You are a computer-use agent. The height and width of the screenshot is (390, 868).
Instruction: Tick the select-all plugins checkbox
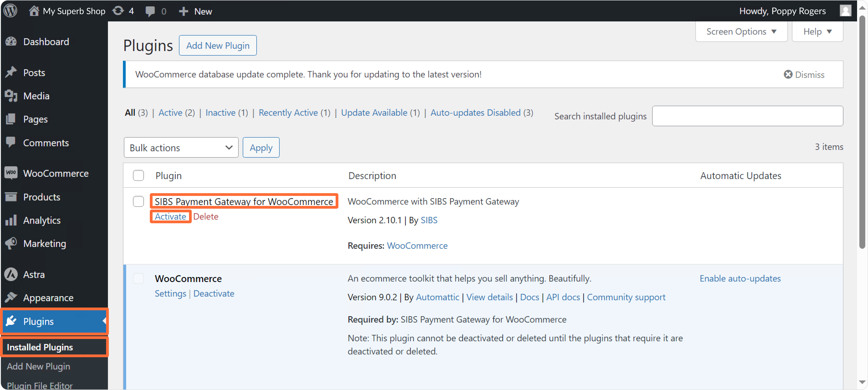[138, 176]
